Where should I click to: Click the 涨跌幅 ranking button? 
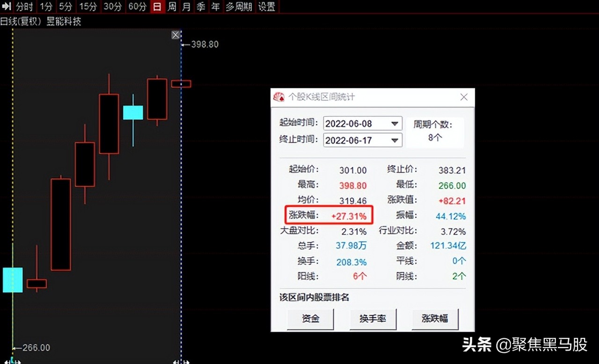pyautogui.click(x=435, y=319)
